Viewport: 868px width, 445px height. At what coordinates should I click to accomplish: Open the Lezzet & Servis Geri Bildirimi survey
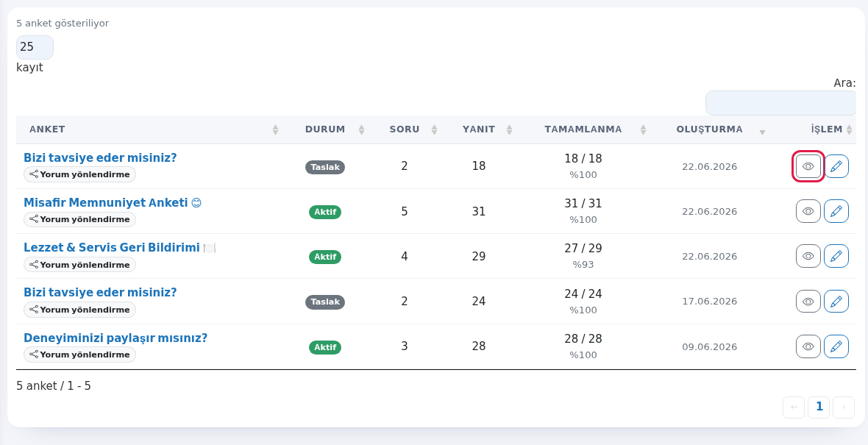coord(119,247)
